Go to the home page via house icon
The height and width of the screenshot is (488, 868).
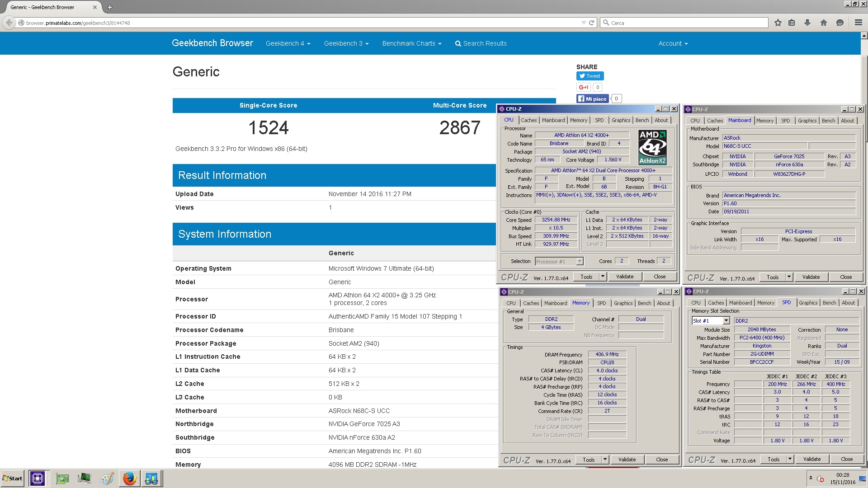pos(824,23)
